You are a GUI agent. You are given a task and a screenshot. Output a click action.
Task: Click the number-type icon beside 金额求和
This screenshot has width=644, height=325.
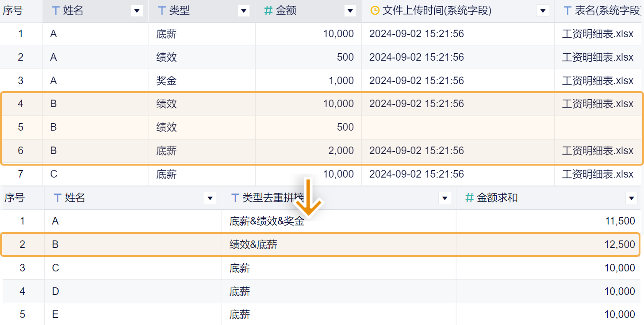469,198
